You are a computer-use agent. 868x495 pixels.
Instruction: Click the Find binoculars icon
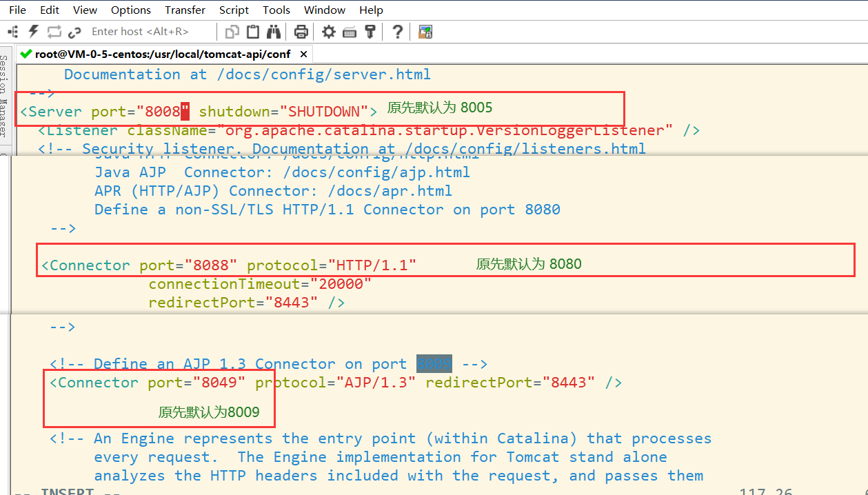click(x=274, y=31)
